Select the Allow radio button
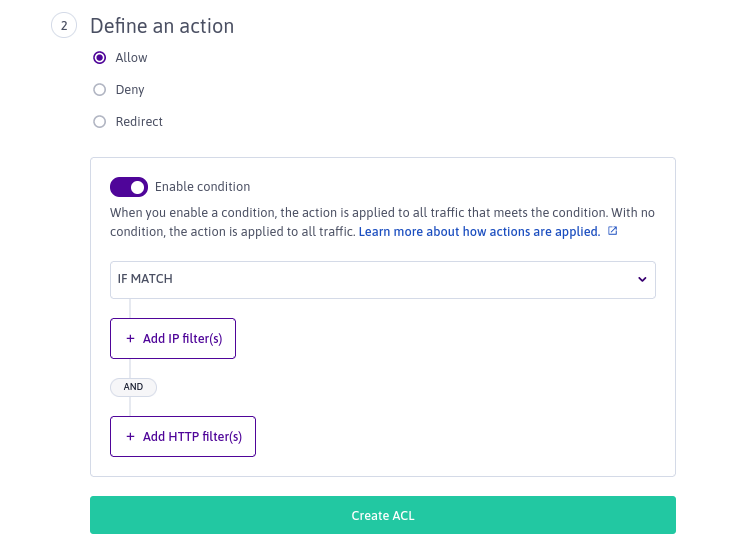Viewport: 741px width, 551px height. coord(99,58)
